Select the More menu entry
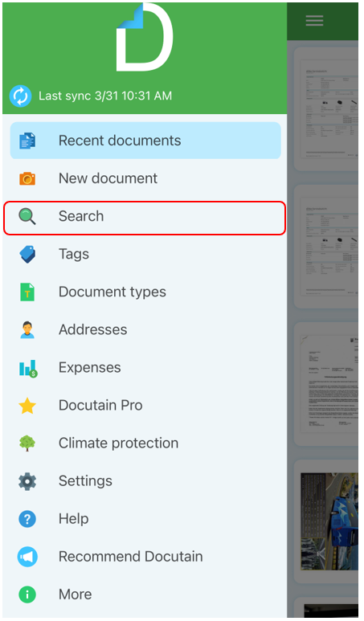Image resolution: width=364 pixels, height=621 pixels. pos(145,594)
